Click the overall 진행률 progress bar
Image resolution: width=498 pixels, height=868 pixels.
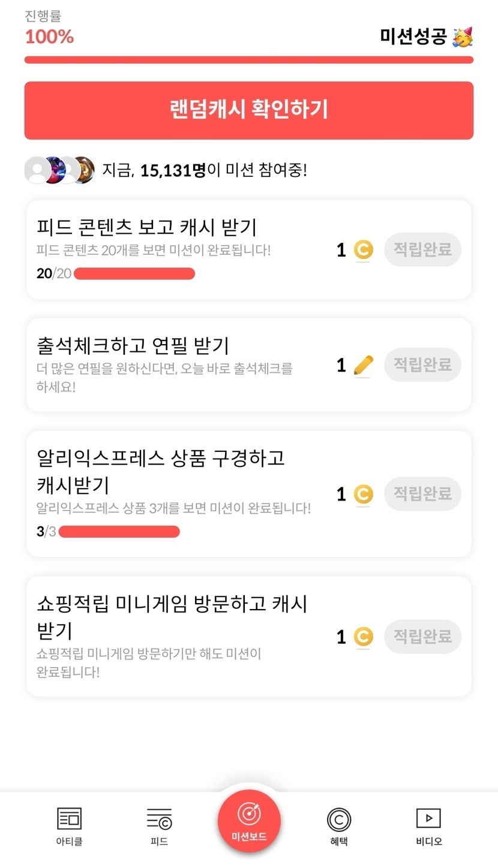[x=249, y=60]
